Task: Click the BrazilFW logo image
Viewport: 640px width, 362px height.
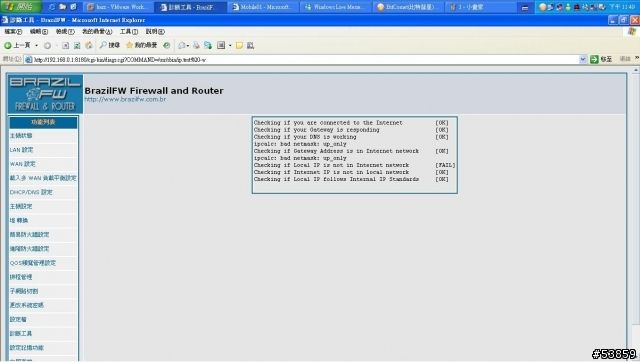Action: pyautogui.click(x=45, y=94)
